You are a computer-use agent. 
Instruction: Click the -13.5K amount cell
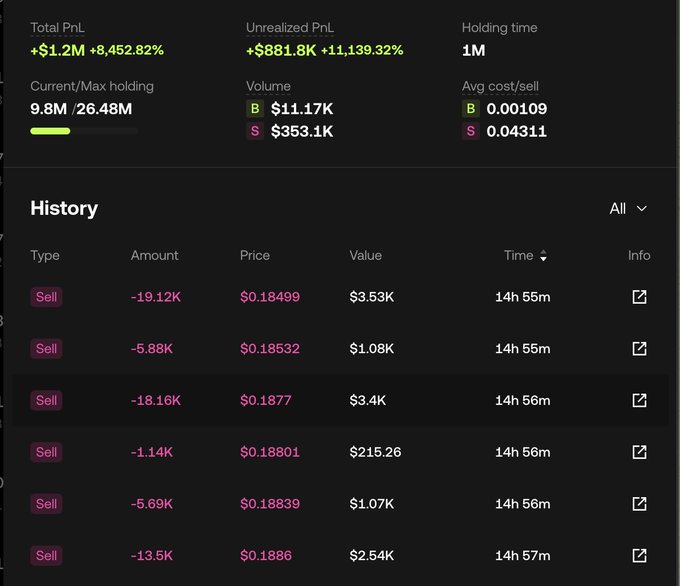151,555
